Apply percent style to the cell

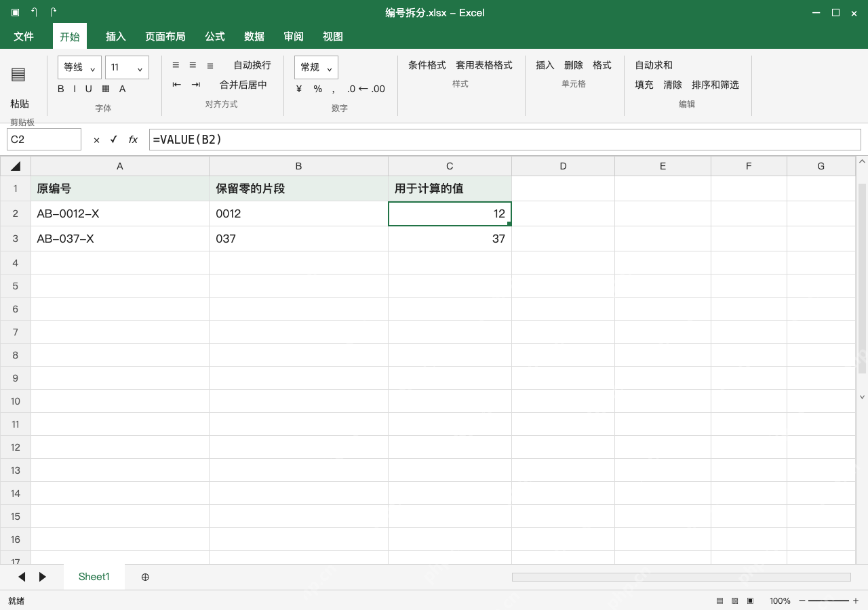(317, 89)
